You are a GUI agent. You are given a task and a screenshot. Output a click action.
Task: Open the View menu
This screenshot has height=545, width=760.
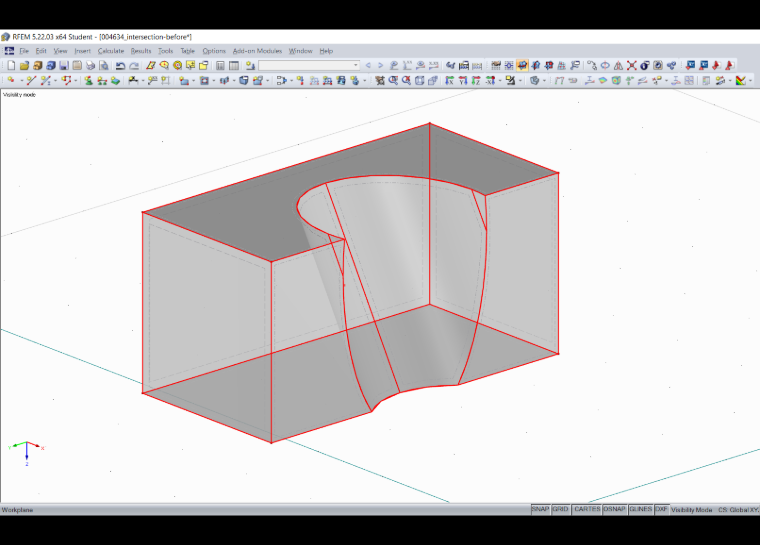pos(60,51)
